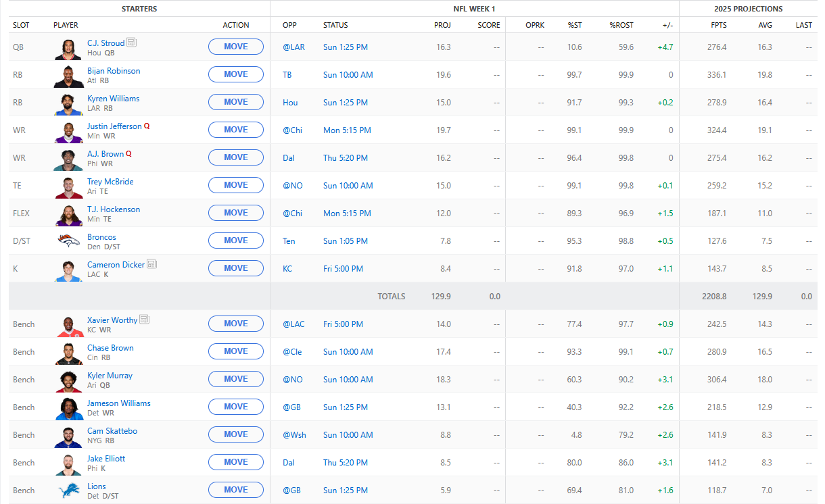
Task: Click Ten opponent link for Broncos
Action: pos(289,241)
